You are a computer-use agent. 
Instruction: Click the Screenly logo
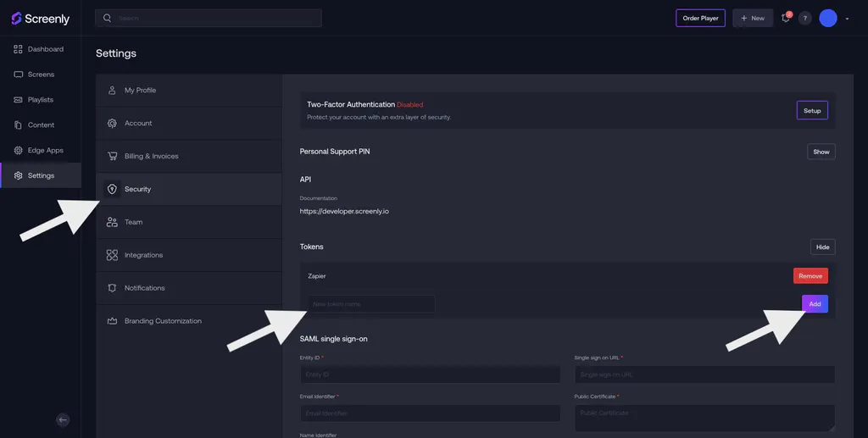pos(41,19)
